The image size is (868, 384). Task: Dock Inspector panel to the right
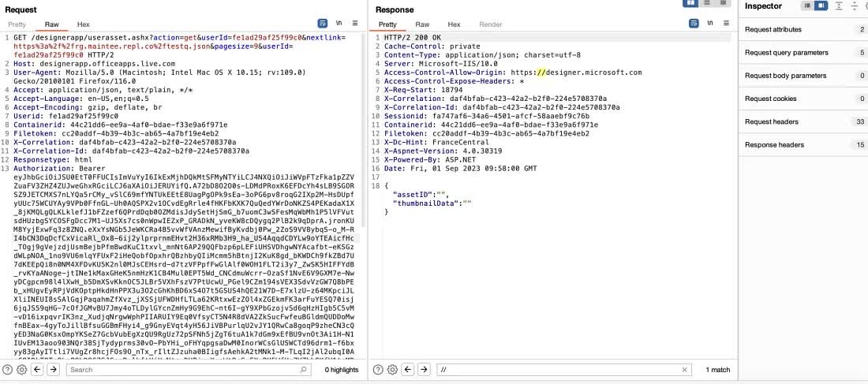tap(821, 6)
